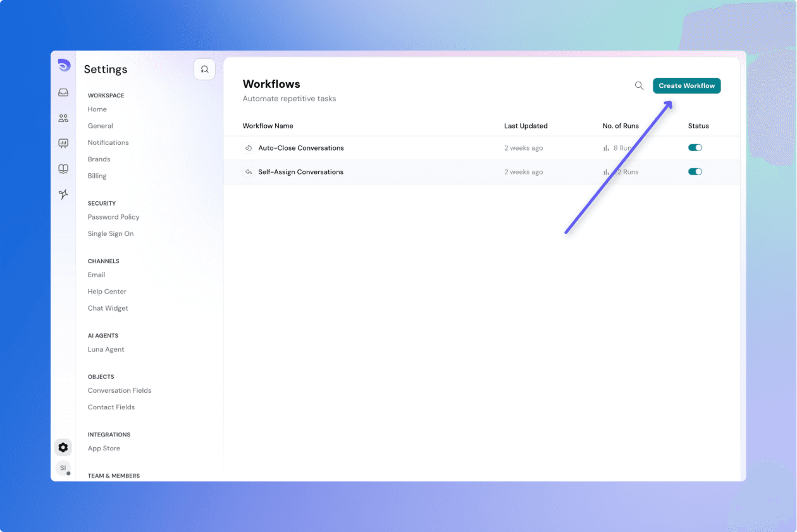Click the Create Workflow button
Viewport: 797px width, 532px height.
point(686,85)
